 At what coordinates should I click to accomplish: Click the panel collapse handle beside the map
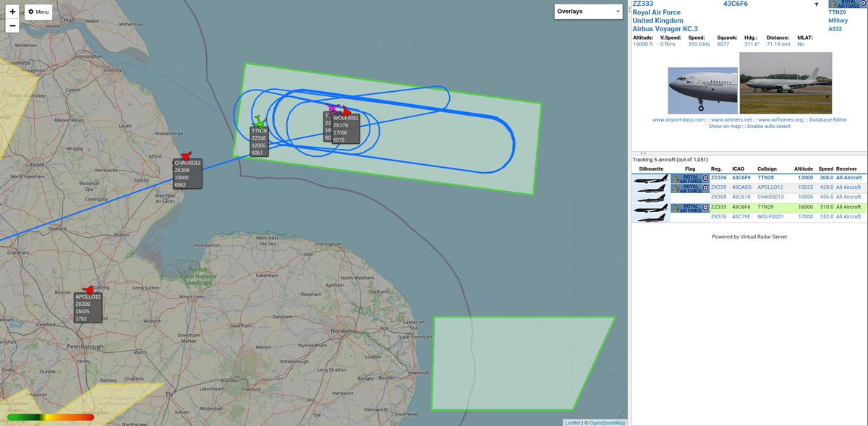click(630, 9)
